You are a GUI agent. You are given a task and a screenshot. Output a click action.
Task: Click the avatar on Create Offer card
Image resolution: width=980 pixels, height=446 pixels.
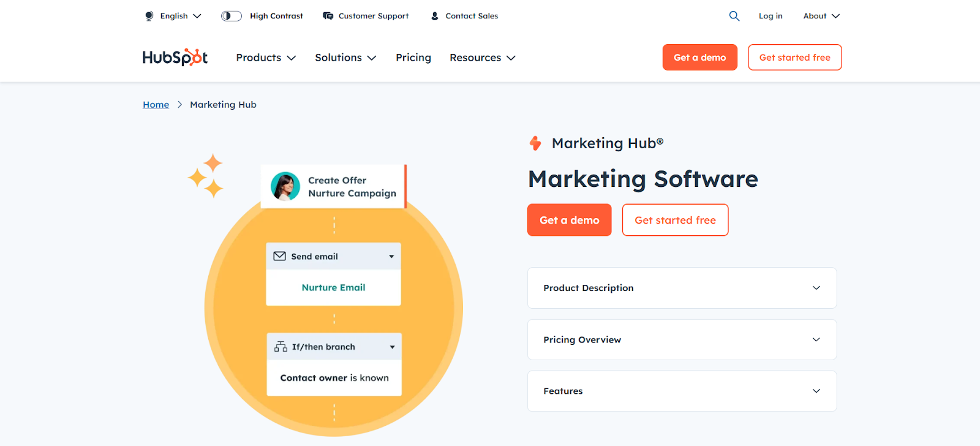[x=285, y=186]
